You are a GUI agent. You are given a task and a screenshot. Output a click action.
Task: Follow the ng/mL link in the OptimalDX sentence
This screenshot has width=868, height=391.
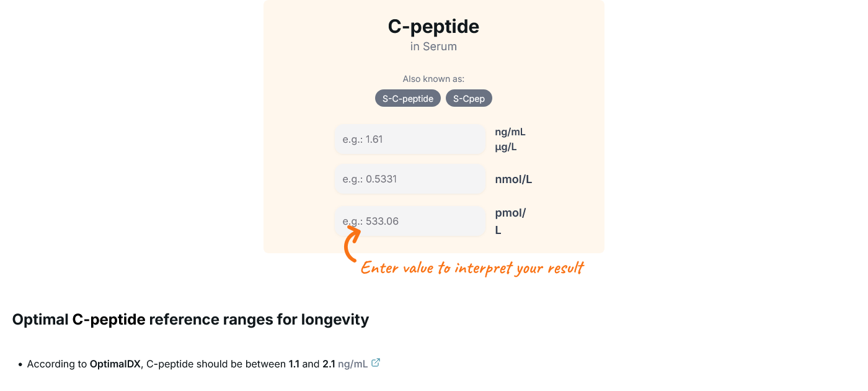click(x=353, y=364)
